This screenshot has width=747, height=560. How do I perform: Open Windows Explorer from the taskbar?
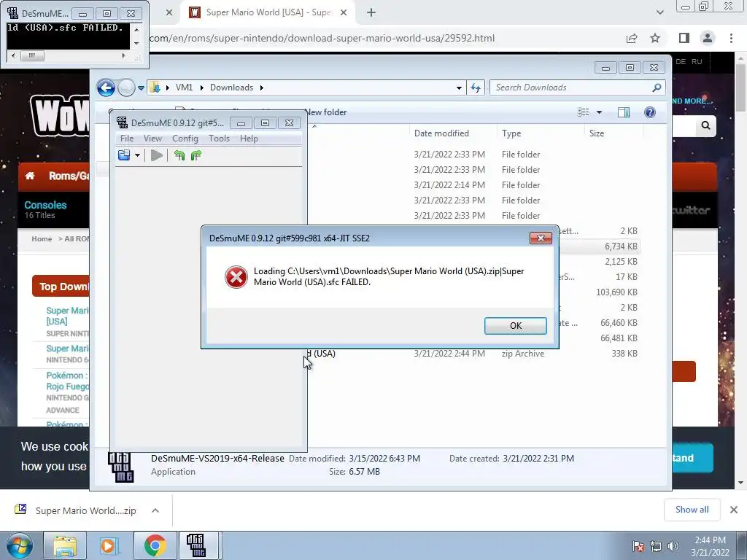(x=65, y=545)
